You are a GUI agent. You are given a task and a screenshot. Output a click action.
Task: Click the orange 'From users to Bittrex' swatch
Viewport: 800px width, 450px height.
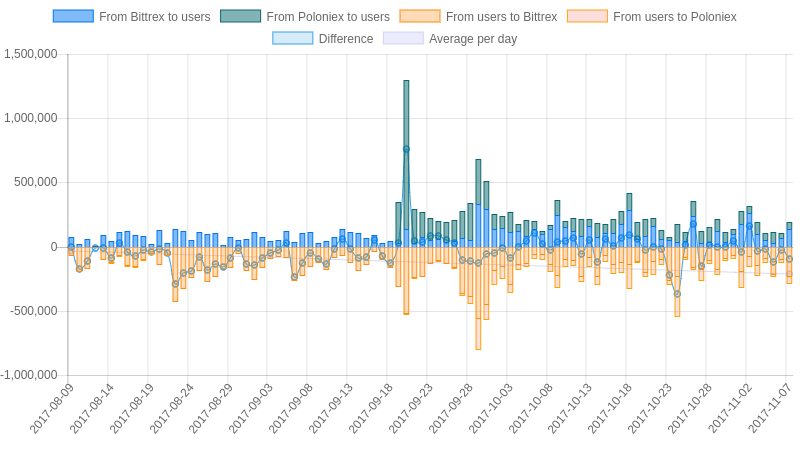pos(419,17)
